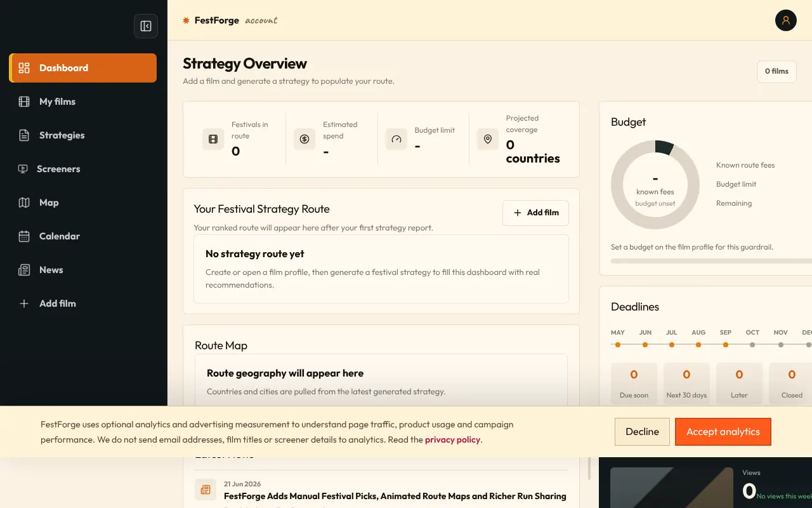Click the Estimated spend dollar icon

tap(304, 139)
